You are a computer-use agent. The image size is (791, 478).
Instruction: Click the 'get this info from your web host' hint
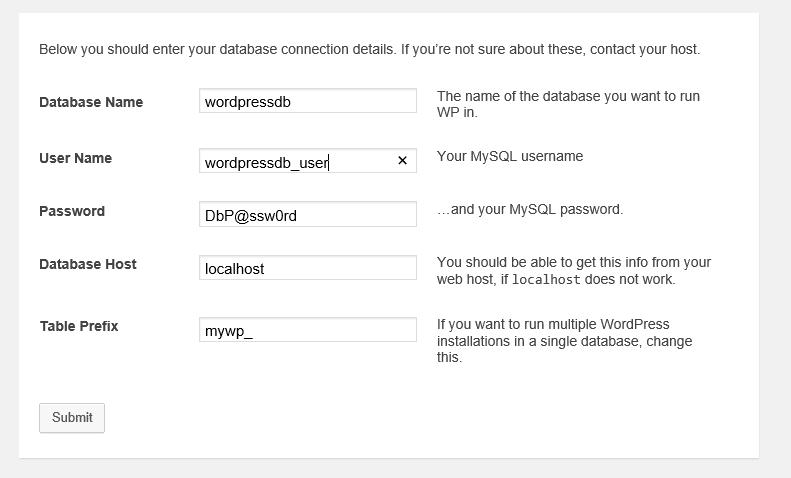[x=574, y=270]
